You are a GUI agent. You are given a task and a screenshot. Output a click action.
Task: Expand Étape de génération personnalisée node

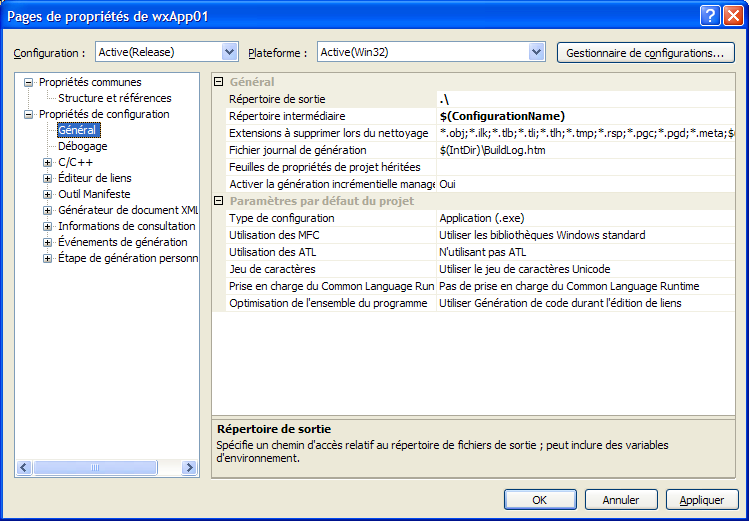(47, 259)
